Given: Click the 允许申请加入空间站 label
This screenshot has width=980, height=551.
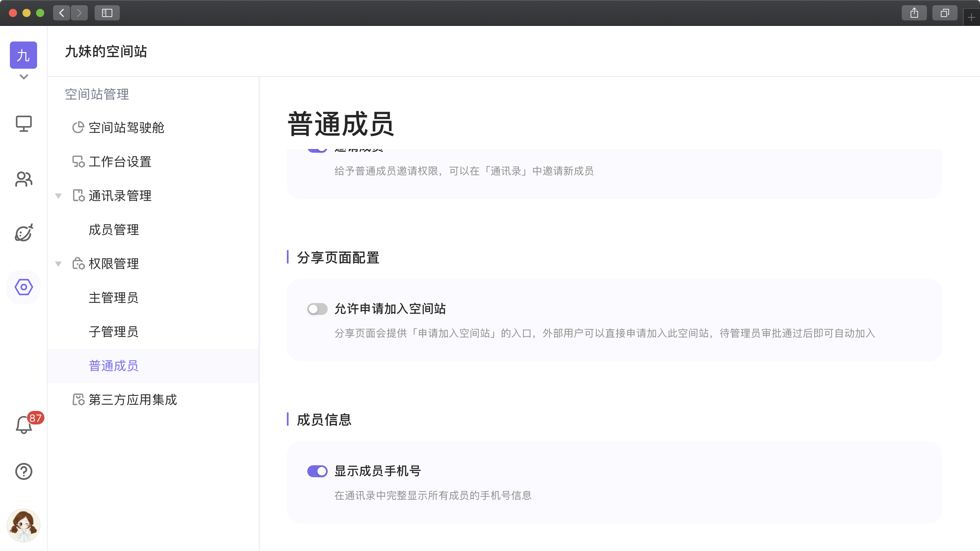Looking at the screenshot, I should pyautogui.click(x=390, y=309).
